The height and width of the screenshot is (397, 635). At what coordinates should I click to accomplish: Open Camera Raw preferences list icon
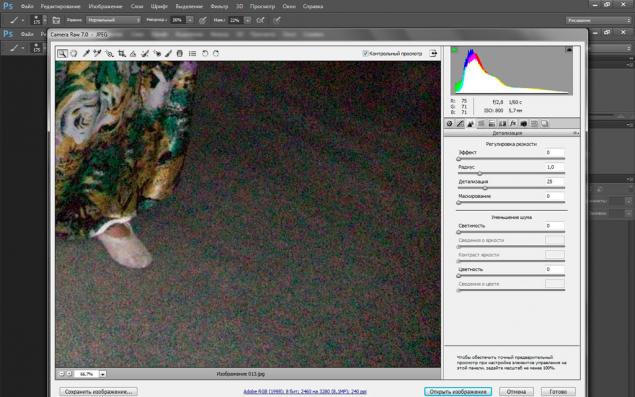pos(192,53)
